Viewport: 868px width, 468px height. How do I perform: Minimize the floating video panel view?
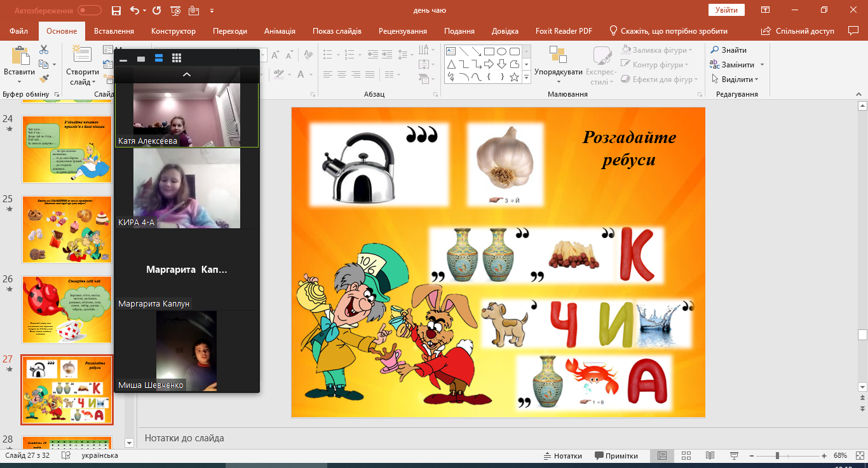123,59
